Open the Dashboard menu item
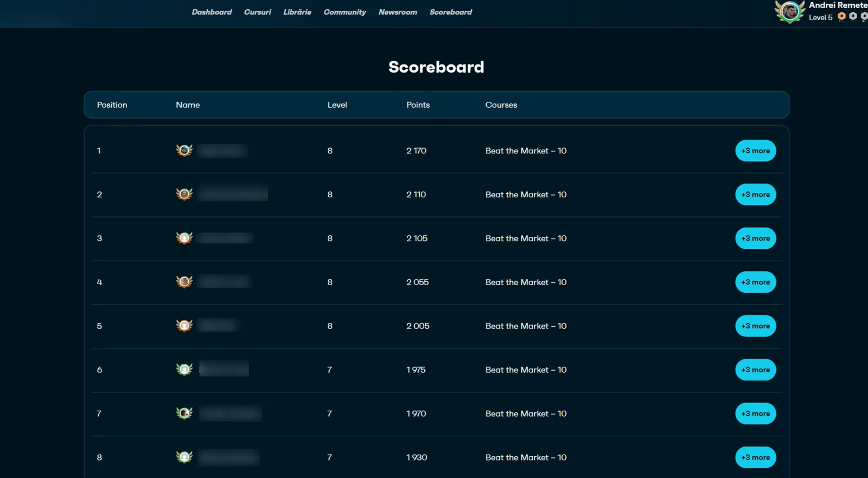 pyautogui.click(x=212, y=12)
